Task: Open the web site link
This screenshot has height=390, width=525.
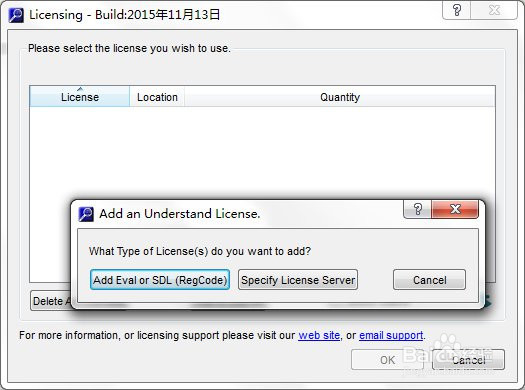Action: [319, 335]
